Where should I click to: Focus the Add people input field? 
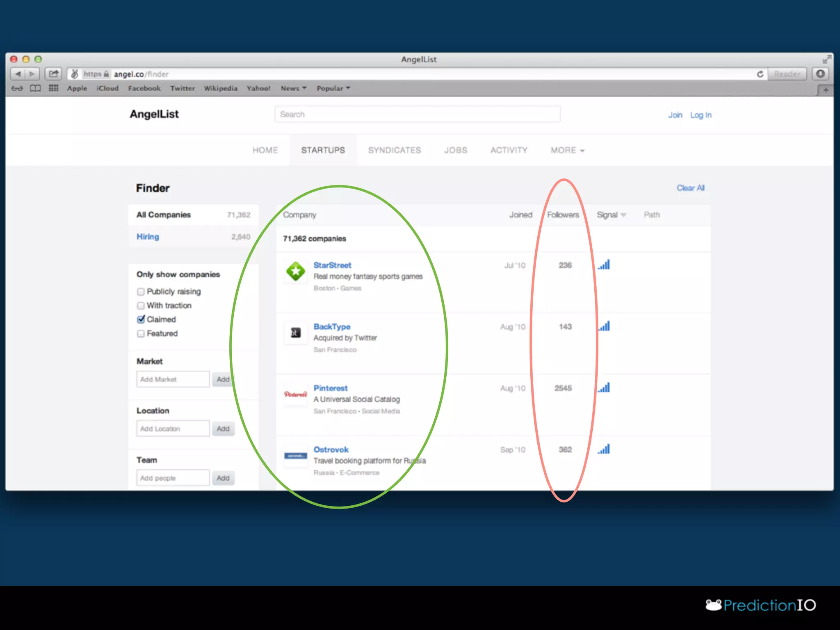coord(173,478)
